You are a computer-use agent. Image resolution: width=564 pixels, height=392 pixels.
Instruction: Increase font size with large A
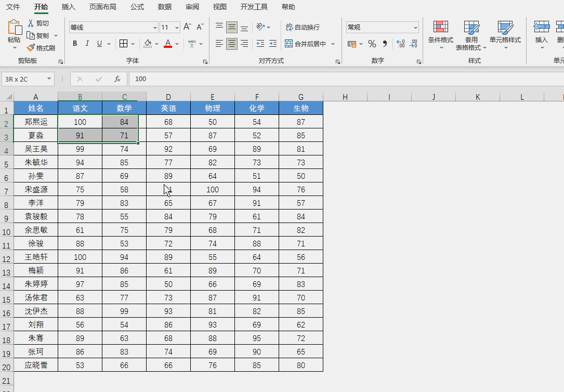[187, 27]
